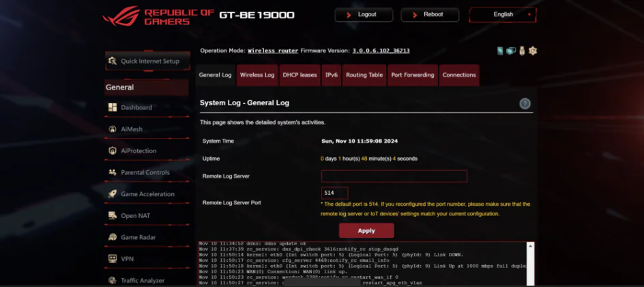
Task: Click the AiMesh sidebar icon
Action: point(112,129)
